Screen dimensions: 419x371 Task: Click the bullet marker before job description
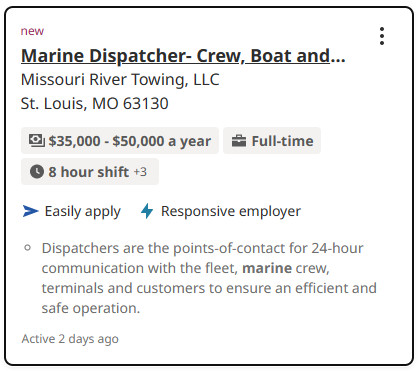28,248
